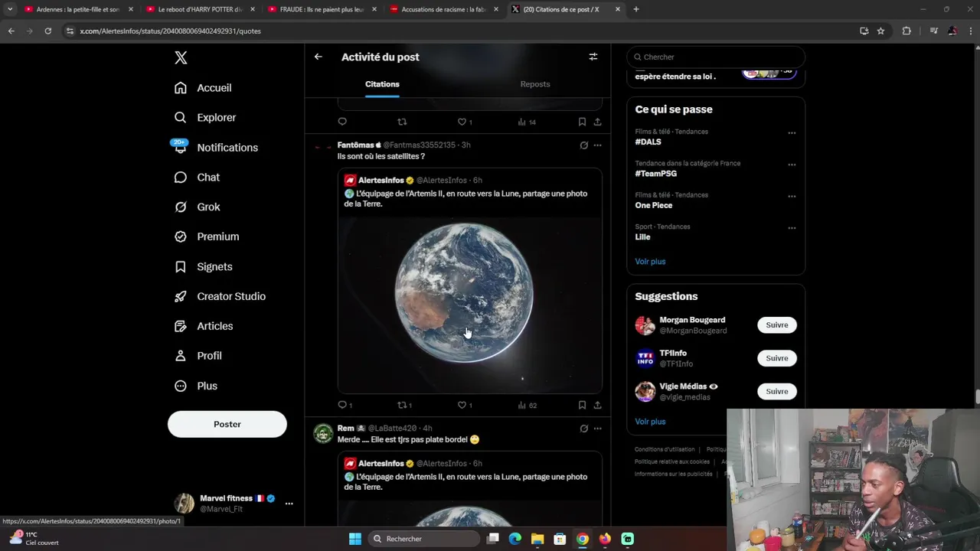Switch to Accusations de racisme browser tab
The image size is (980, 551).
coord(443,9)
